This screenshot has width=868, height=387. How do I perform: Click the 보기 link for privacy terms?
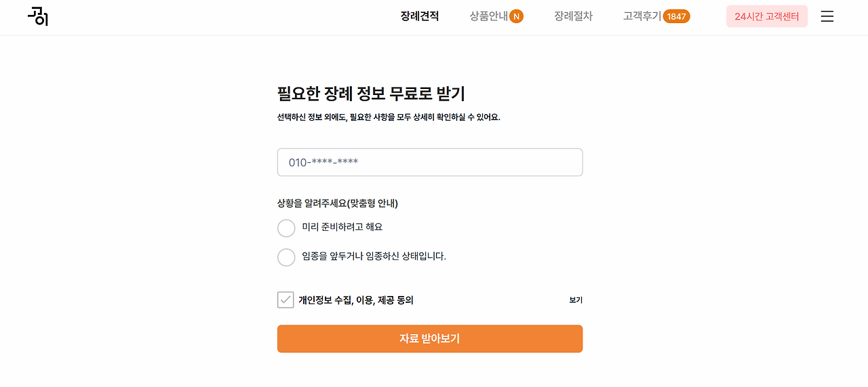(x=576, y=300)
